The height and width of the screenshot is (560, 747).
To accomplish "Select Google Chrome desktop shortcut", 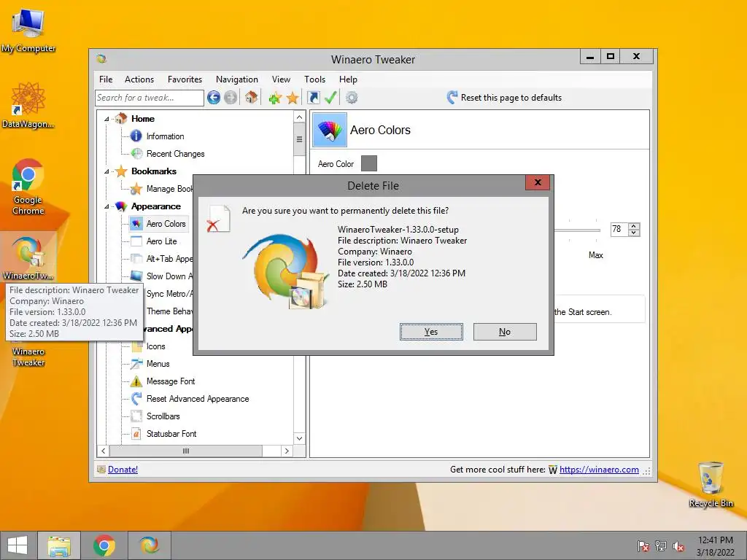I will tap(28, 187).
